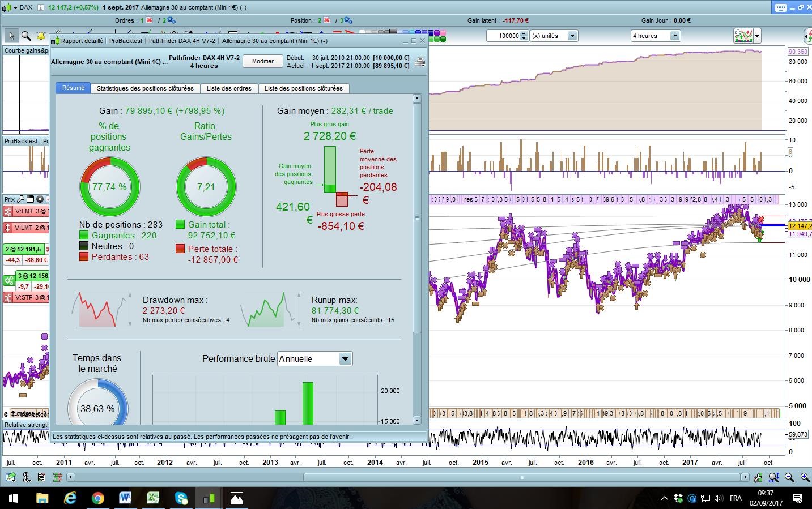Launch Google Chrome from taskbar
This screenshot has height=509, width=812.
click(97, 498)
